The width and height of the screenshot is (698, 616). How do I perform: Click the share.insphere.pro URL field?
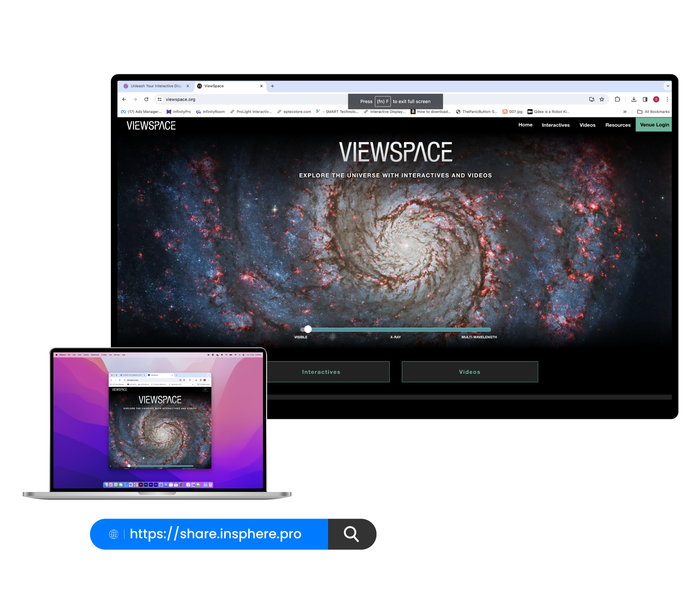[x=216, y=534]
